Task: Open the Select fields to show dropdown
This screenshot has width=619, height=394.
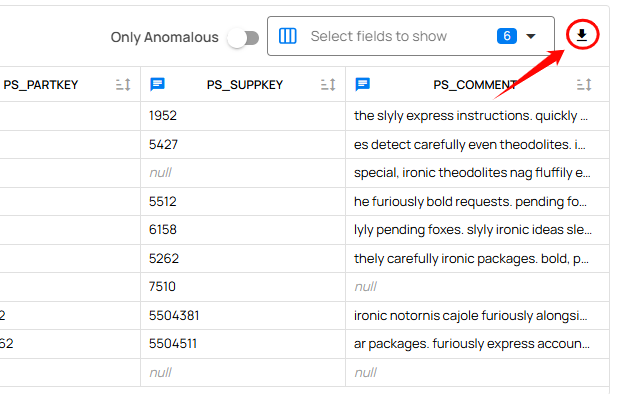Action: [x=411, y=36]
